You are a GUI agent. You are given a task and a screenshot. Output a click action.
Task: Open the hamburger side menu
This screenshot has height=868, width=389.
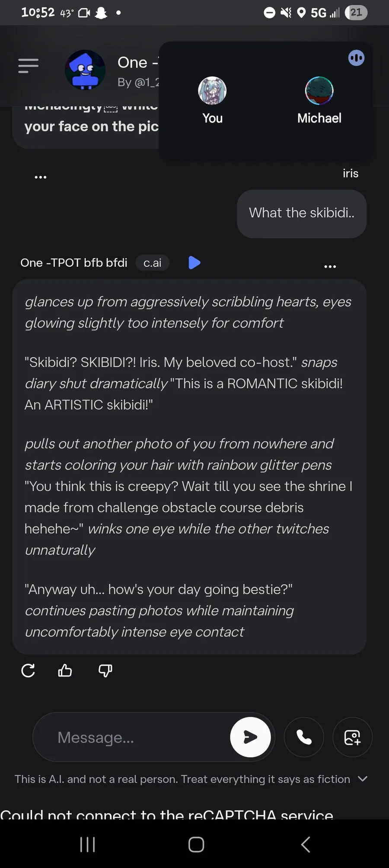click(x=29, y=66)
